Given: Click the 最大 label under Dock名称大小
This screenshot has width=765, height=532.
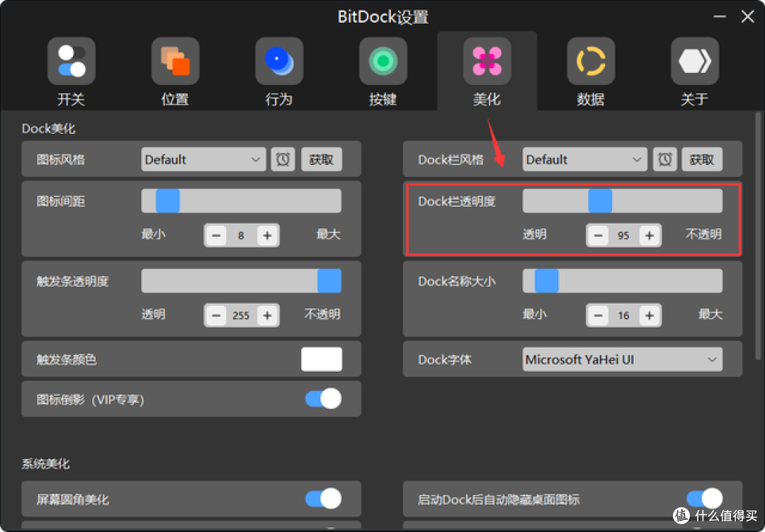Looking at the screenshot, I should (710, 315).
